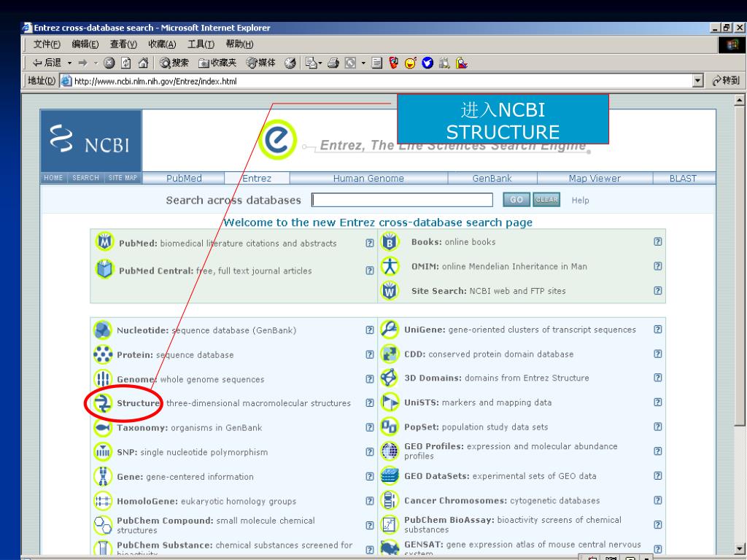Open the 编辑(E) menu
Image resolution: width=747 pixels, height=560 pixels.
pyautogui.click(x=85, y=44)
